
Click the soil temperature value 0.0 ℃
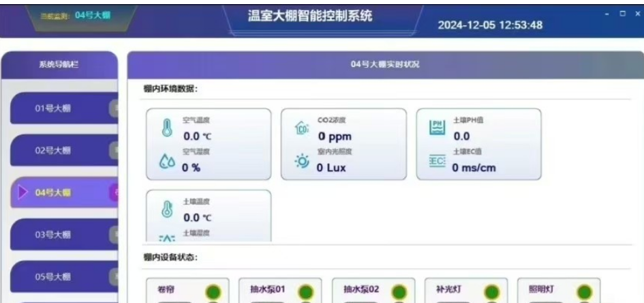pyautogui.click(x=198, y=218)
